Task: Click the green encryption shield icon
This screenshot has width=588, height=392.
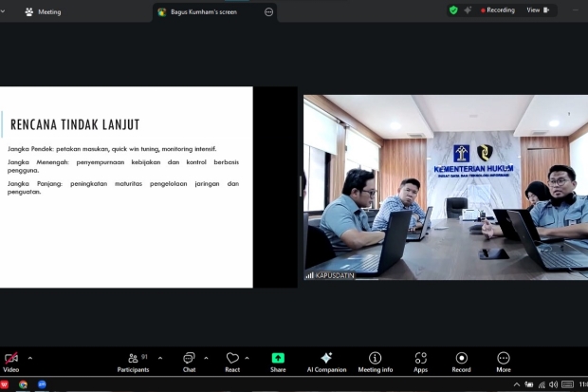Action: (453, 10)
